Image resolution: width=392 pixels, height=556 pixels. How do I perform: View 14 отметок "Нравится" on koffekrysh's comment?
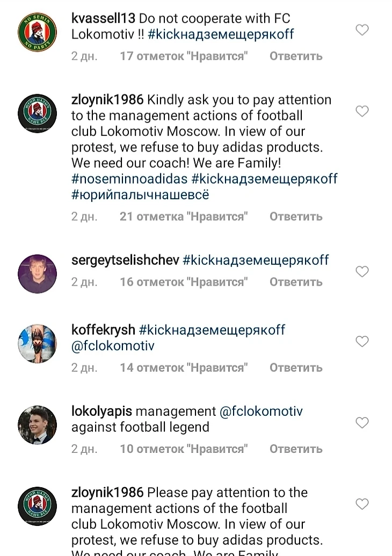184,367
